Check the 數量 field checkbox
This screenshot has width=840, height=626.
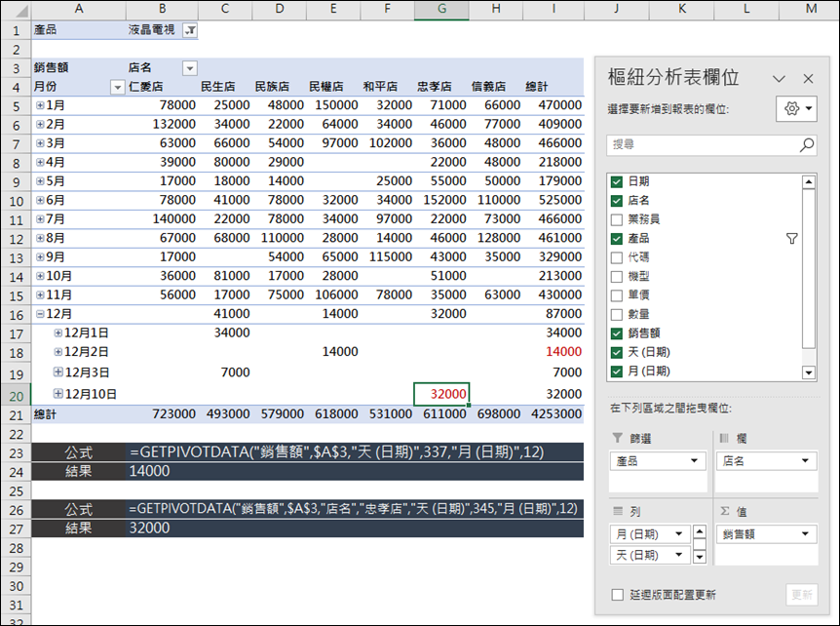click(x=617, y=315)
